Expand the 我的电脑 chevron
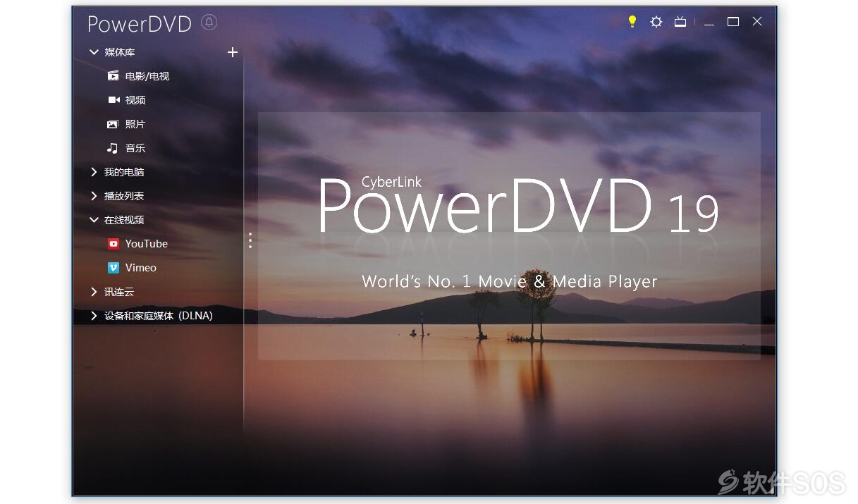This screenshot has height=504, width=858. tap(94, 172)
